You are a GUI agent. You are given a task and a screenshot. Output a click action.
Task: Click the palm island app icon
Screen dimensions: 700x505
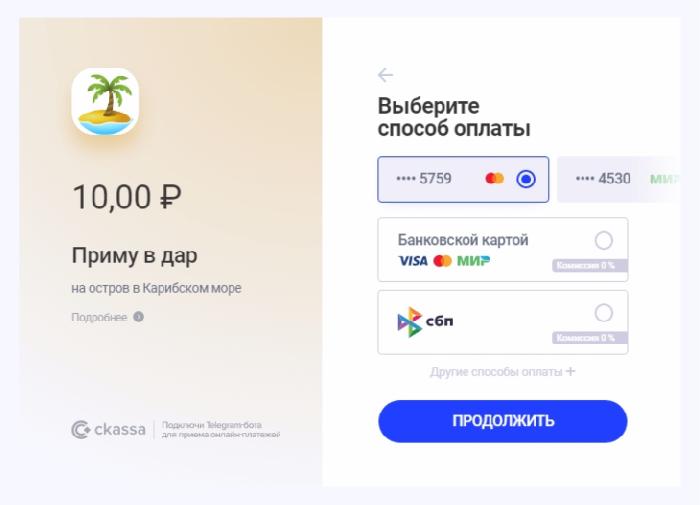[105, 102]
